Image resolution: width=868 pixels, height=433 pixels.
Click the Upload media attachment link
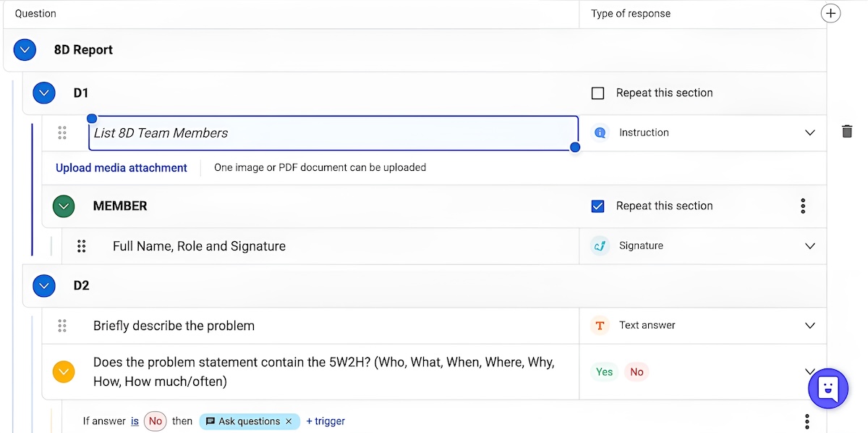(122, 168)
